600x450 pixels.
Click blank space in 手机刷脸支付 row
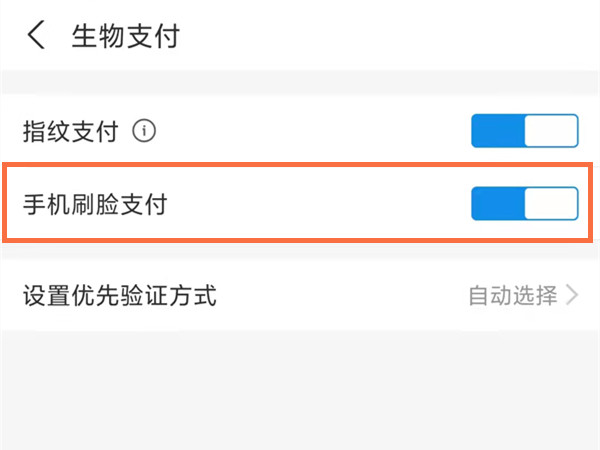pyautogui.click(x=320, y=204)
